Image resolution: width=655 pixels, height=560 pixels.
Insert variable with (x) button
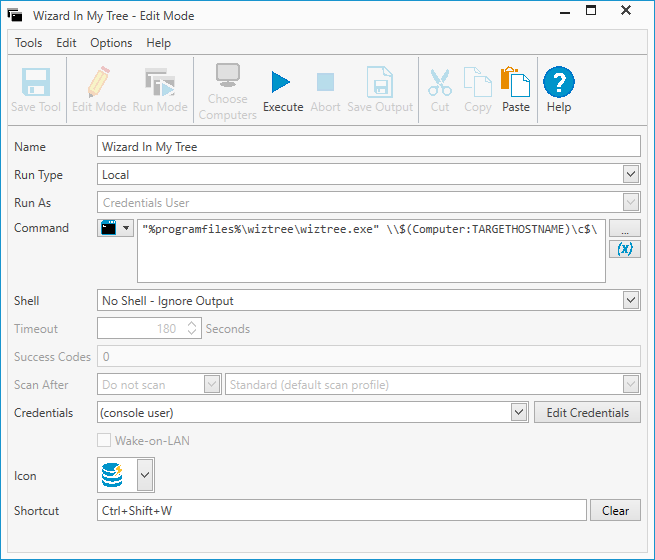pyautogui.click(x=625, y=249)
